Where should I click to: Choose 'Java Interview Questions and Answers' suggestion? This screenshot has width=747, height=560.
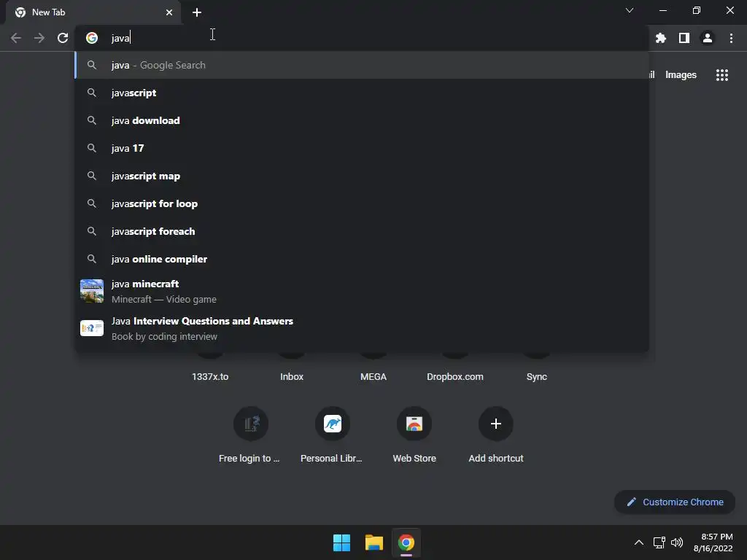click(362, 328)
